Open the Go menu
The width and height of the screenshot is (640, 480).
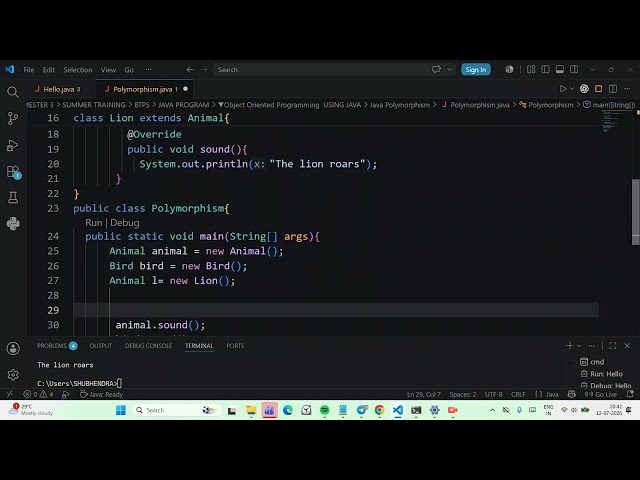point(129,70)
